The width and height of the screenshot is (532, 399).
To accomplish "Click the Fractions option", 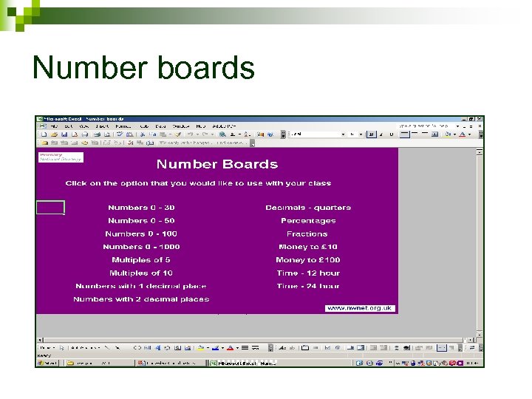I will 307,234.
